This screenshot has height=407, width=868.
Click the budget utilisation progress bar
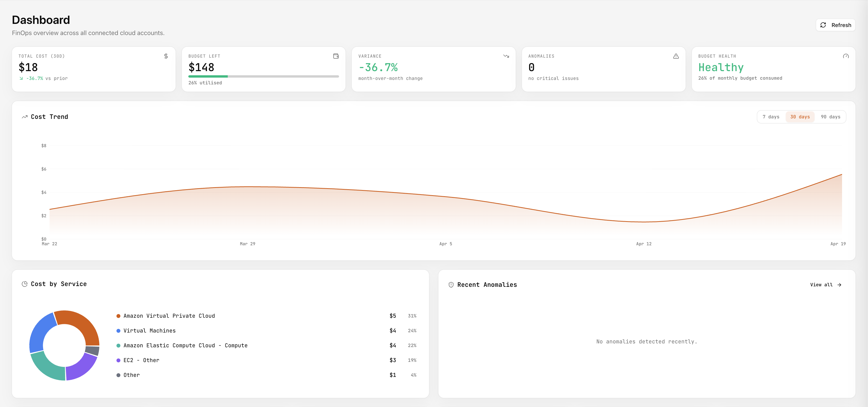point(264,76)
